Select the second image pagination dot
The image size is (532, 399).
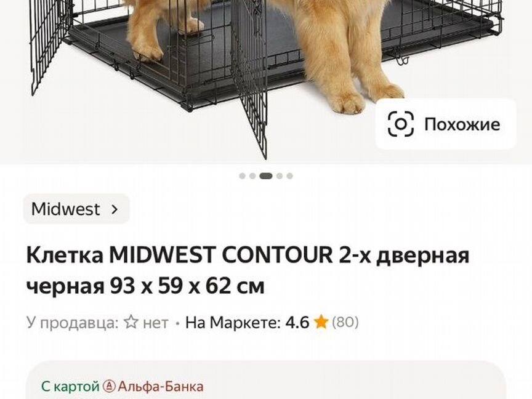pos(252,175)
